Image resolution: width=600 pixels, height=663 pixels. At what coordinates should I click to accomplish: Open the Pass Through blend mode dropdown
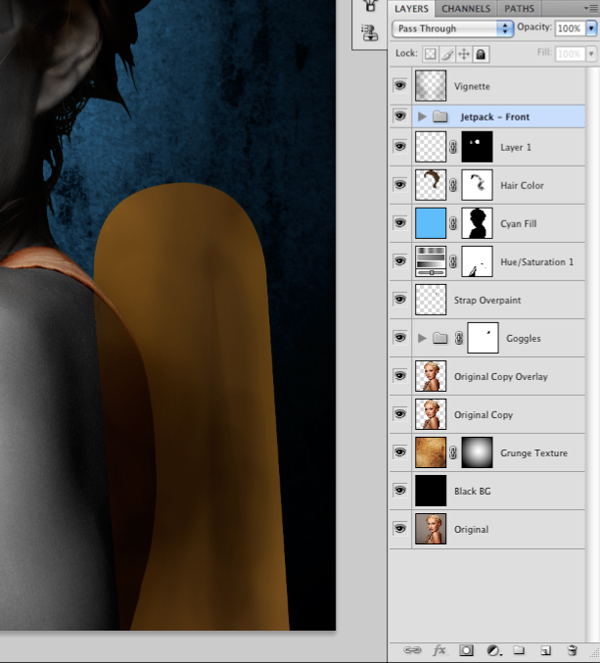pos(452,28)
